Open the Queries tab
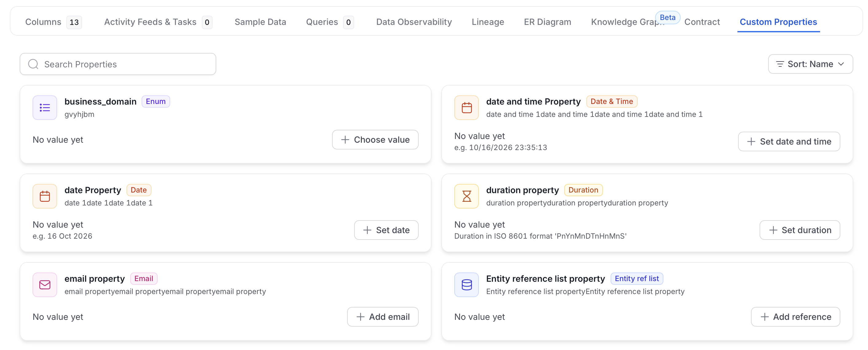 (x=330, y=22)
